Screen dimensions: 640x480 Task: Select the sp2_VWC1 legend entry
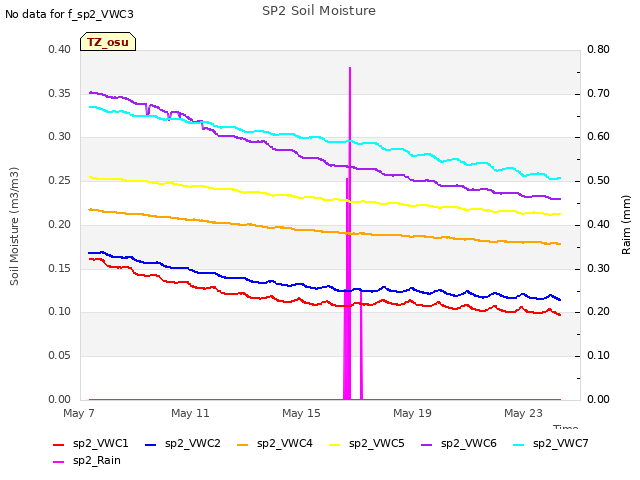(x=91, y=443)
